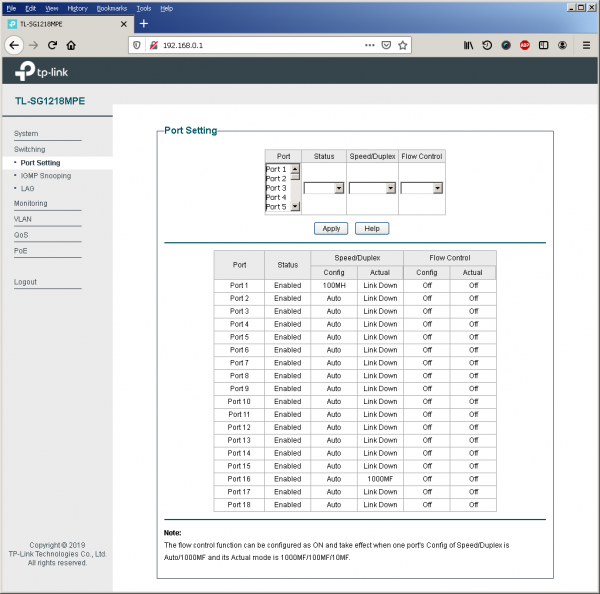The image size is (600, 594).
Task: Close the TL-SG1218MPE tab
Action: [x=123, y=23]
